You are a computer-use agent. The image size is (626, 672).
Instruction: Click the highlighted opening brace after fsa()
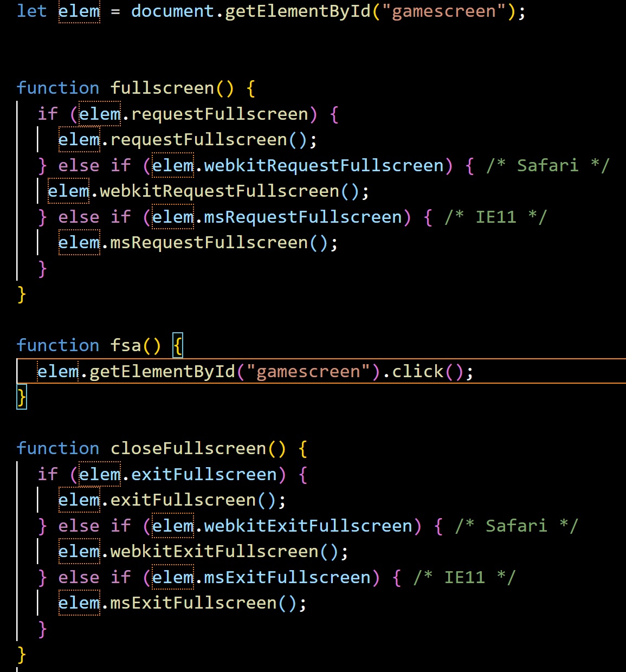[178, 345]
